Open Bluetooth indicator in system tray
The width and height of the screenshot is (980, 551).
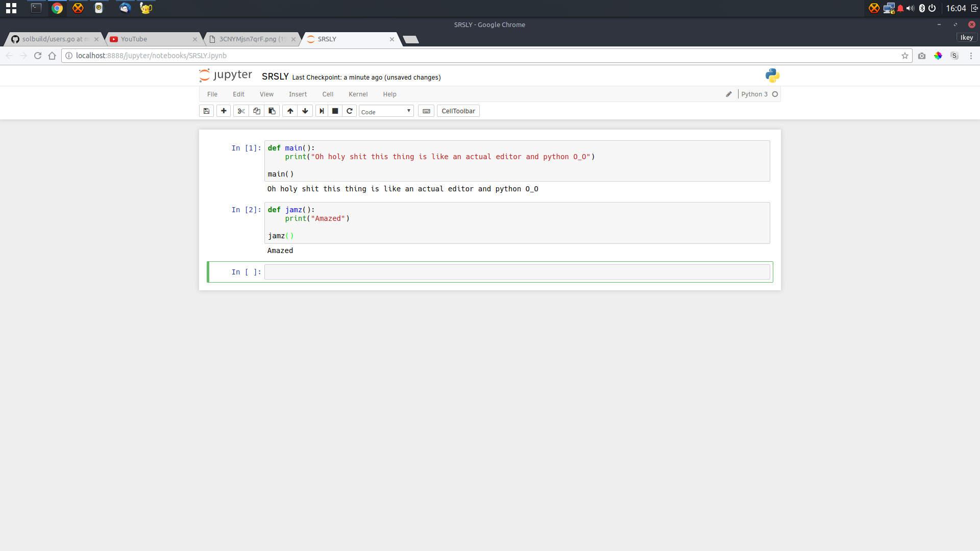click(922, 8)
